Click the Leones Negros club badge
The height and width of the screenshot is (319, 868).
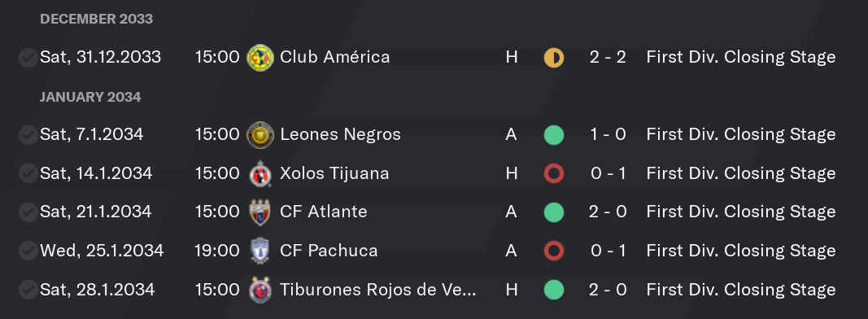point(260,135)
